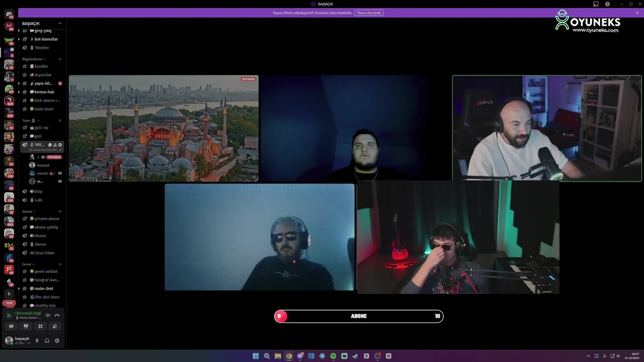Open the Görüntülü Bağlı connection status
This screenshot has height=362, width=644.
coord(28,313)
